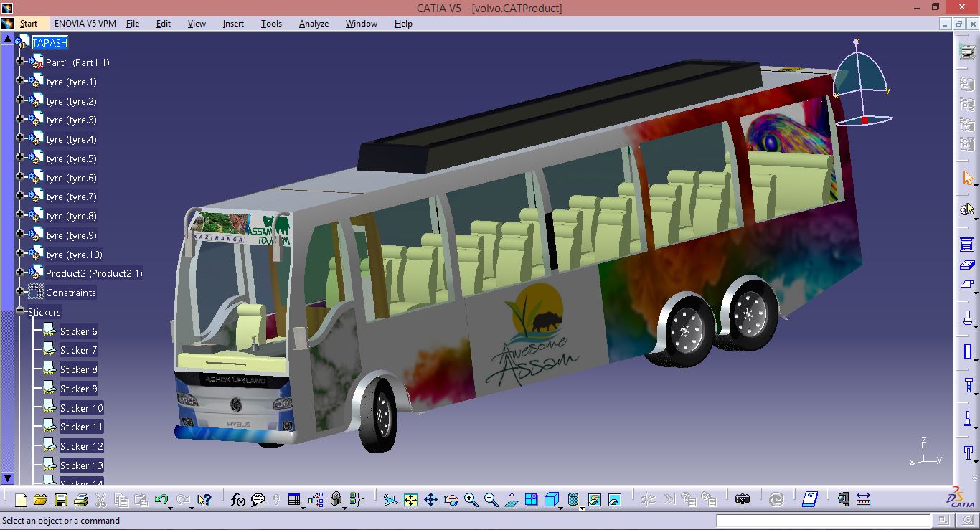Viewport: 980px width, 530px height.
Task: Open the Help menu
Action: (403, 24)
